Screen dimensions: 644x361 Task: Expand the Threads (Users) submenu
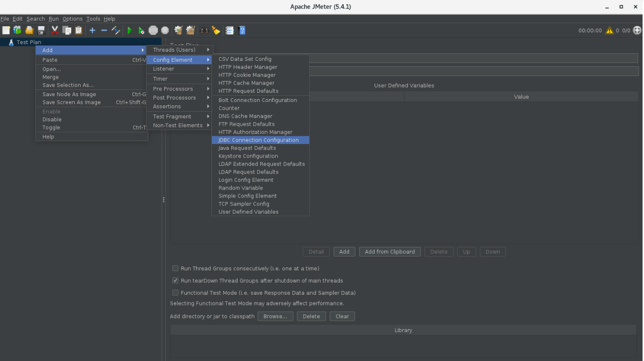point(180,50)
